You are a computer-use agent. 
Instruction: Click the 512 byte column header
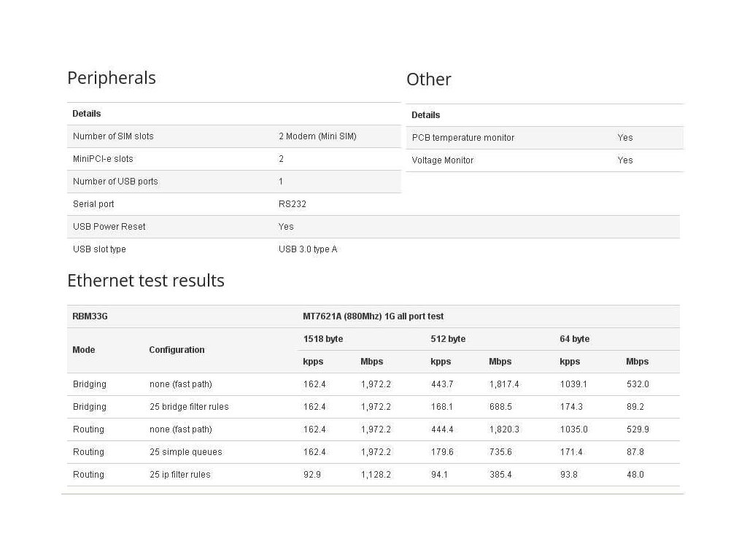tap(448, 339)
